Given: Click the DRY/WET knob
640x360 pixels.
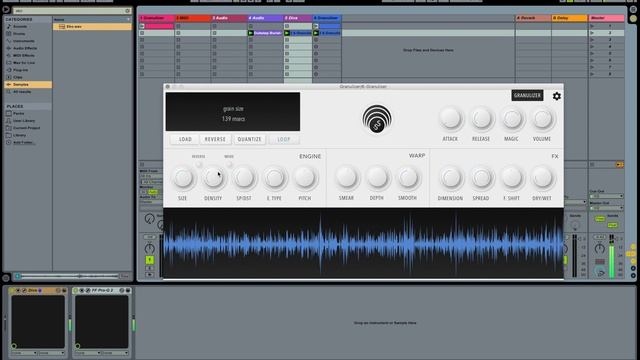Looking at the screenshot, I should [x=542, y=178].
